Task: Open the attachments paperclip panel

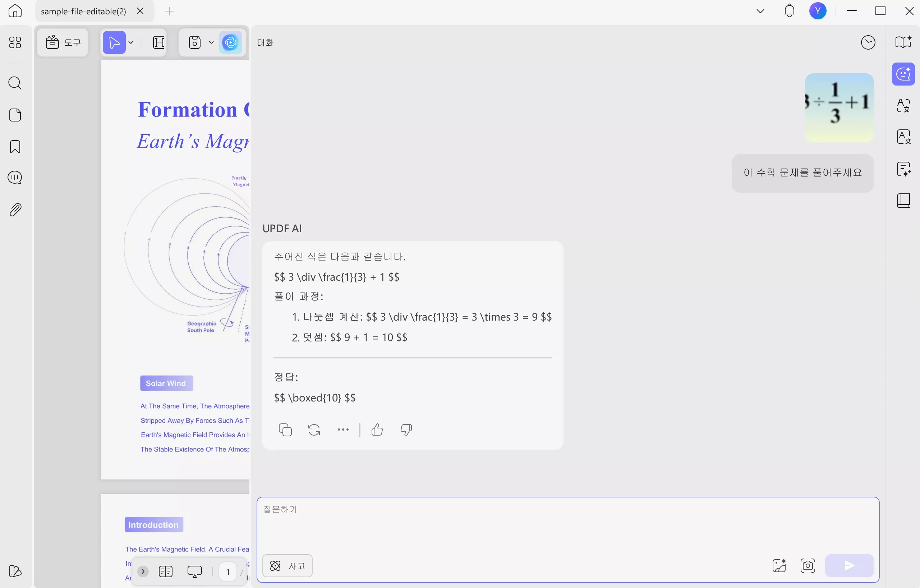Action: click(15, 210)
